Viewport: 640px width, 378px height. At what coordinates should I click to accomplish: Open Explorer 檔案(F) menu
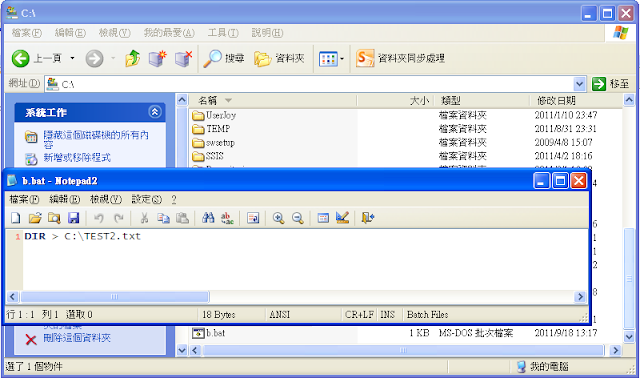(27, 33)
